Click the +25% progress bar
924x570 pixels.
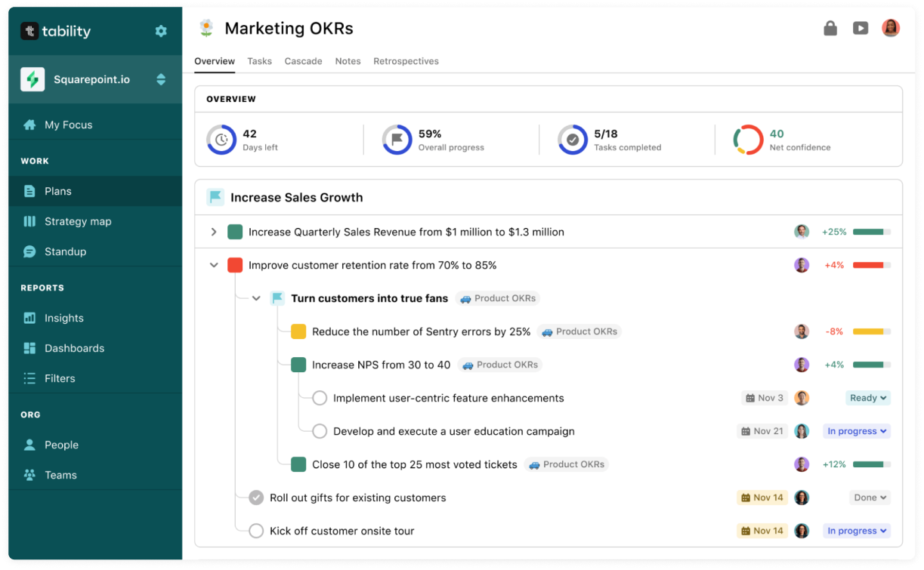[x=872, y=232]
